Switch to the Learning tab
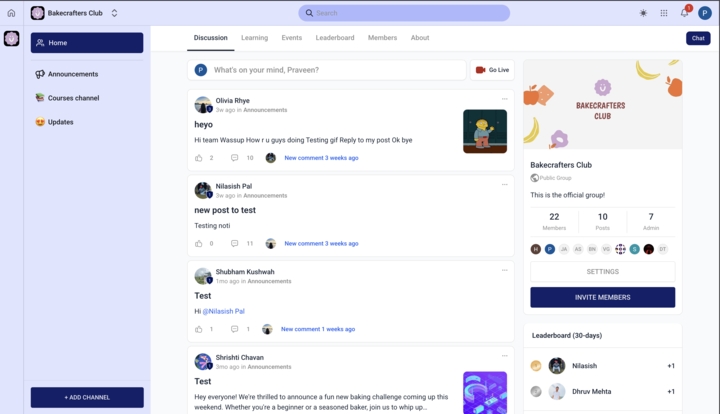The width and height of the screenshot is (720, 414). pos(254,38)
